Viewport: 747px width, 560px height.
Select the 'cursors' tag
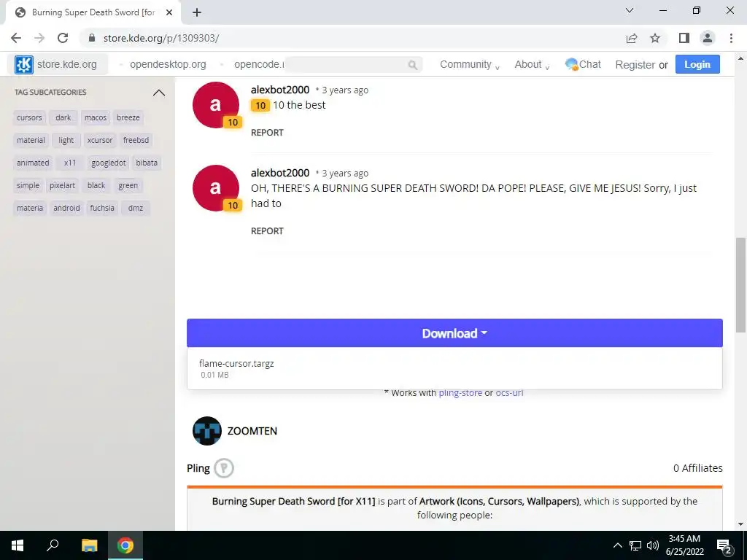coord(29,117)
